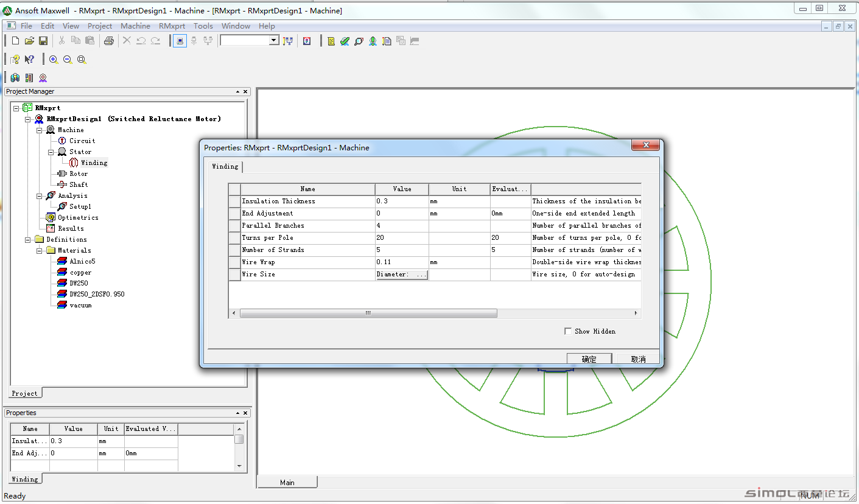This screenshot has width=859, height=504.
Task: Click the red-green bars icon in third toolbar
Action: point(29,77)
